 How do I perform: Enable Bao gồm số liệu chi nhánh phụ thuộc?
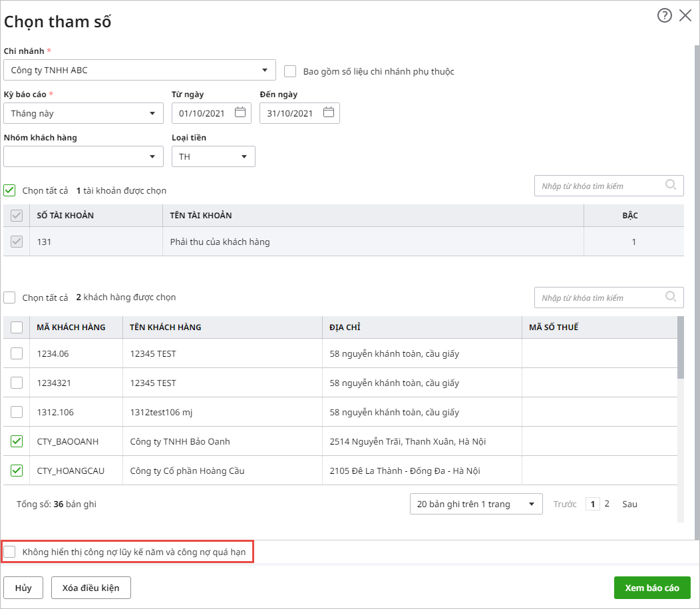290,71
